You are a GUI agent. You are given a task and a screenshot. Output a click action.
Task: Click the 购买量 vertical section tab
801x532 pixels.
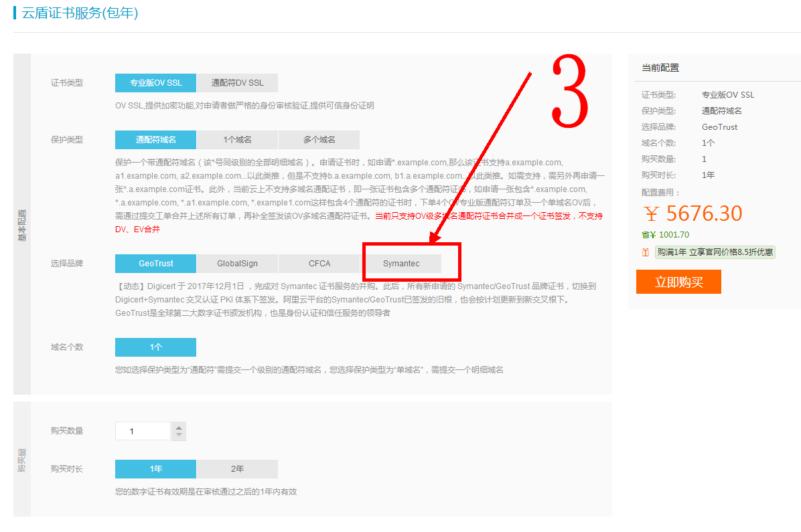pyautogui.click(x=22, y=459)
